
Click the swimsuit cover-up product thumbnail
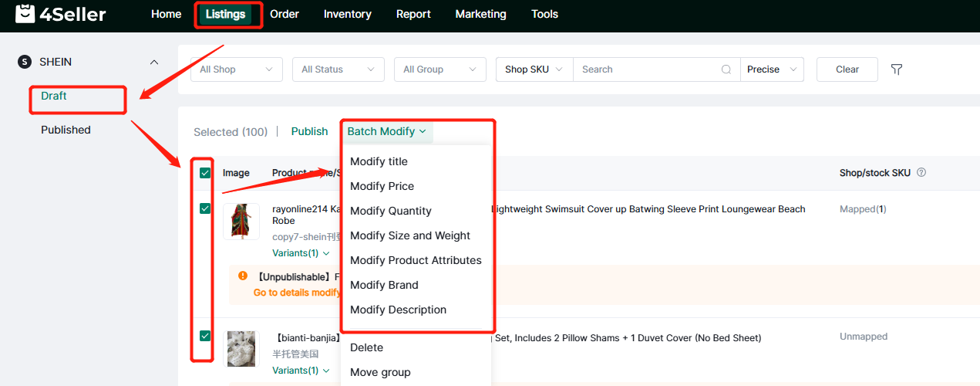tap(241, 222)
